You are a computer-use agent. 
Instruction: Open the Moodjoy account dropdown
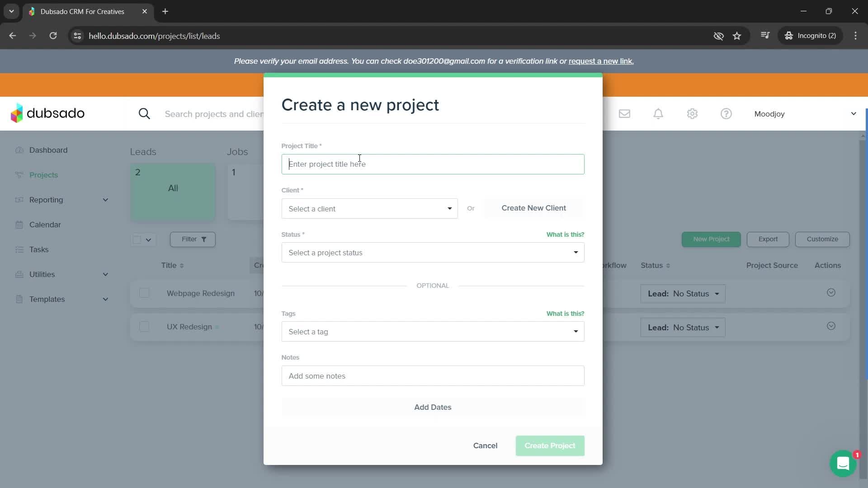[805, 114]
